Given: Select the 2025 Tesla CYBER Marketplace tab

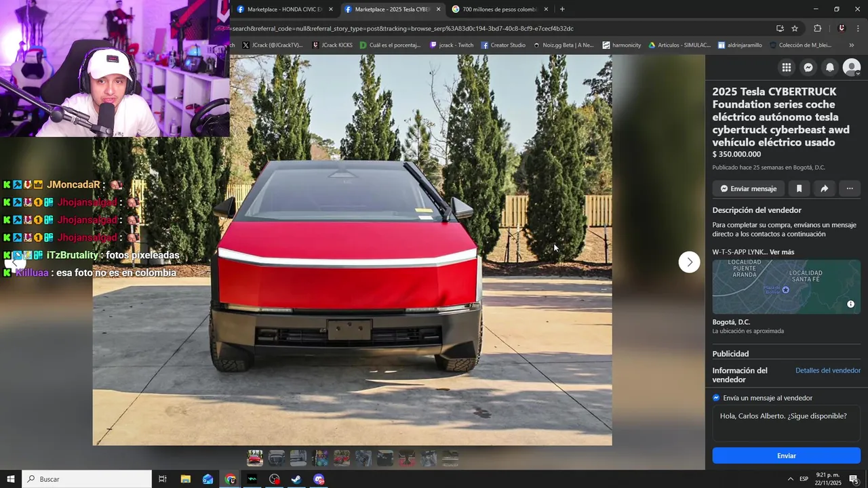Looking at the screenshot, I should click(x=393, y=9).
